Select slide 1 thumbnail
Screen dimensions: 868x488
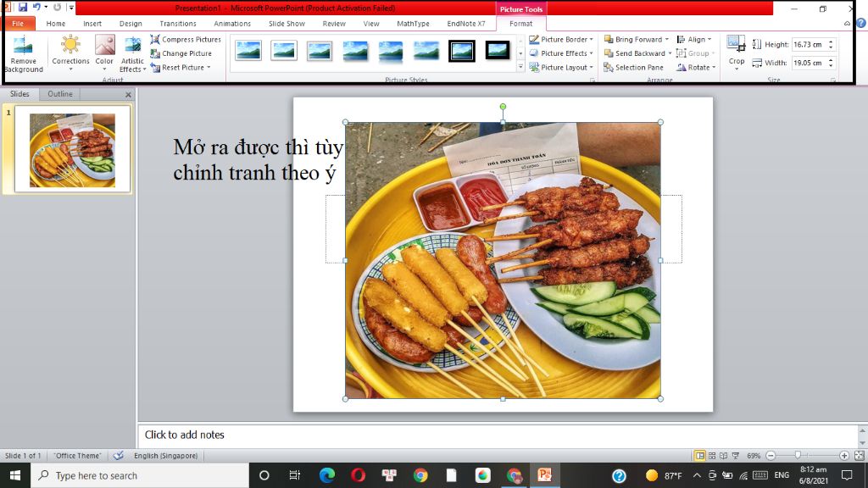click(72, 149)
